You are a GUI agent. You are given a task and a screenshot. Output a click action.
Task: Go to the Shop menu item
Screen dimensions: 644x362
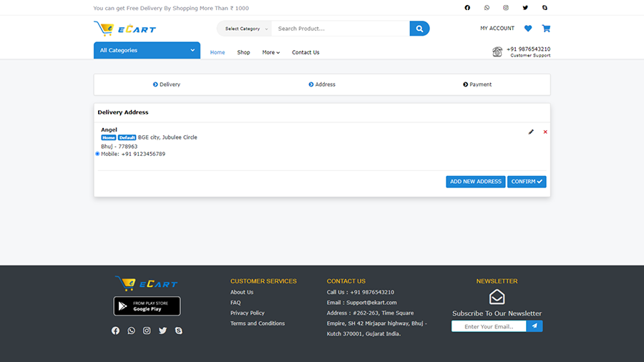click(x=243, y=52)
